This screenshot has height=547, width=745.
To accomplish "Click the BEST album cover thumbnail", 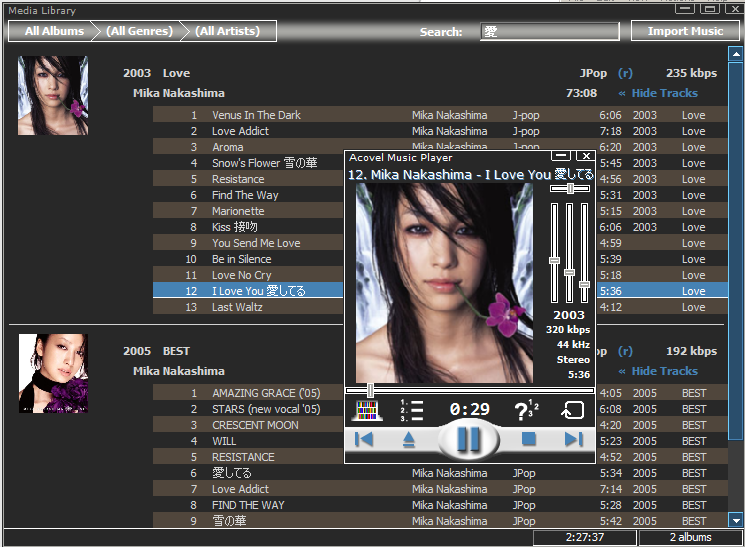I will [53, 374].
